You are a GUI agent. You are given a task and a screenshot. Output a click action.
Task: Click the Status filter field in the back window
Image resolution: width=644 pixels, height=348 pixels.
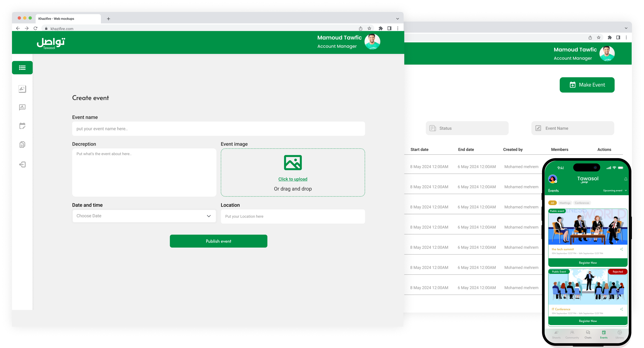point(467,128)
